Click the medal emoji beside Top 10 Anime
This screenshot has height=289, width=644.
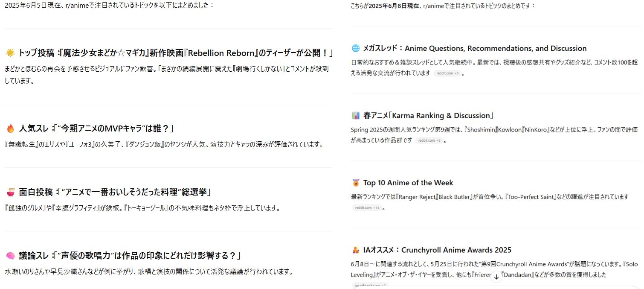pos(356,183)
